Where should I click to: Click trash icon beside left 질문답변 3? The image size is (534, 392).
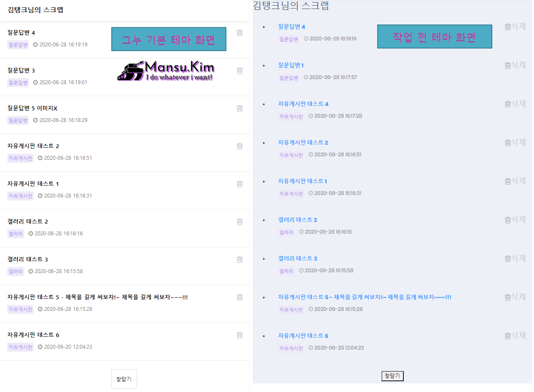[x=240, y=71]
